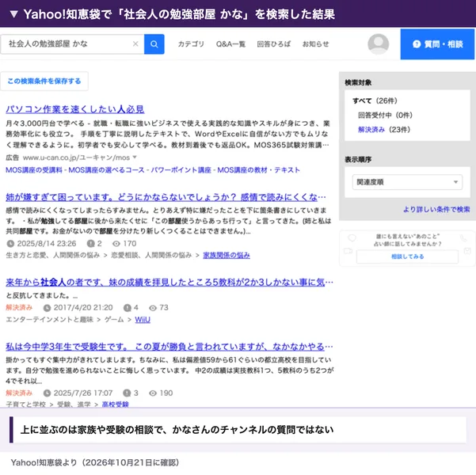Viewport: 476px width, 475px height.
Task: Click the breadcrumb text 生き方と恋愛、人間関係の悩み
Action: pyautogui.click(x=53, y=255)
